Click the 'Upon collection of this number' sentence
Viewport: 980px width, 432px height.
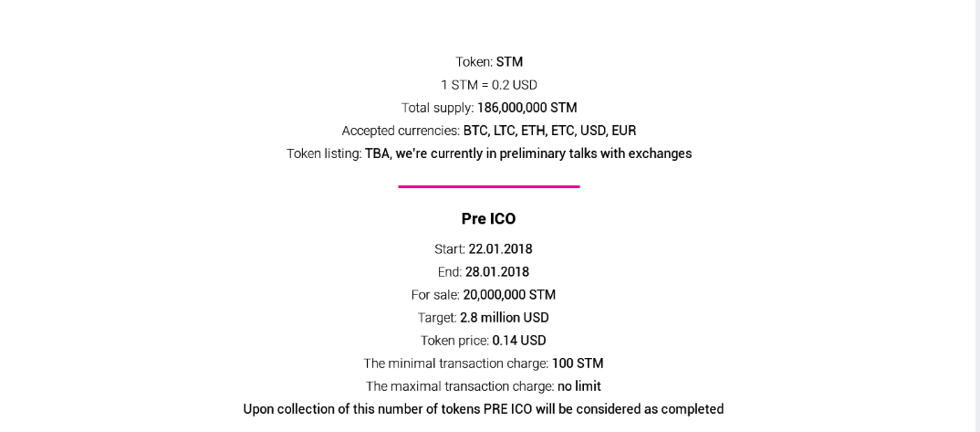483,409
